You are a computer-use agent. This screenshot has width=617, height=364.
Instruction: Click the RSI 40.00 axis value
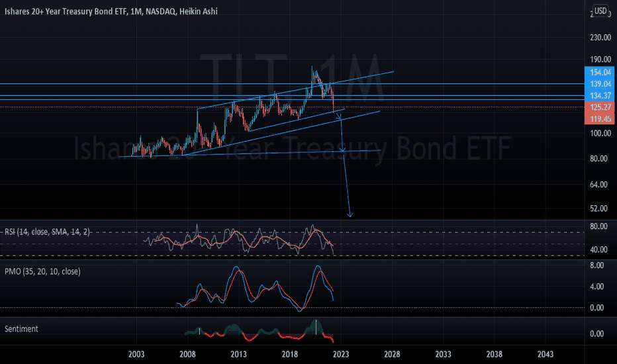coord(599,250)
